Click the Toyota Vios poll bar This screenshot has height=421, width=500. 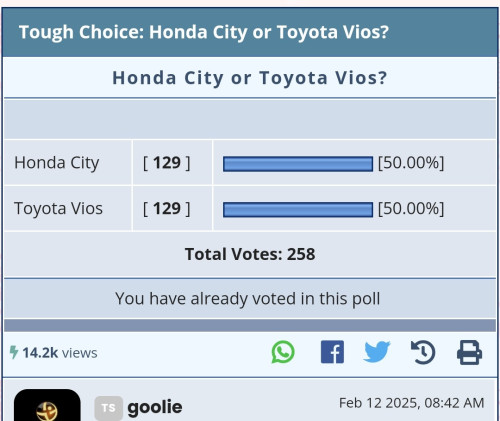[x=298, y=210]
